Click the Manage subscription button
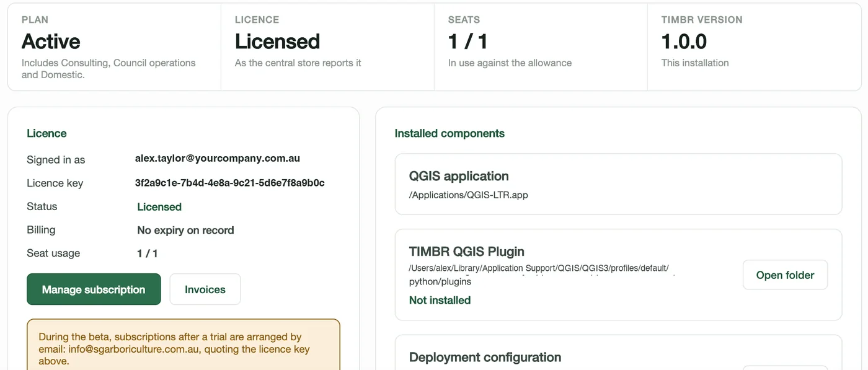This screenshot has width=868, height=370. [x=94, y=289]
